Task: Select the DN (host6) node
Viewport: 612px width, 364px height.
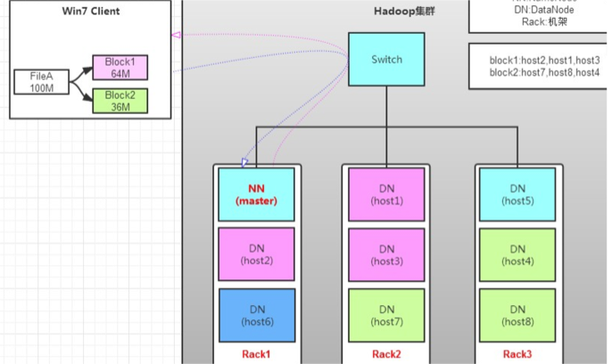Action: coord(257,315)
